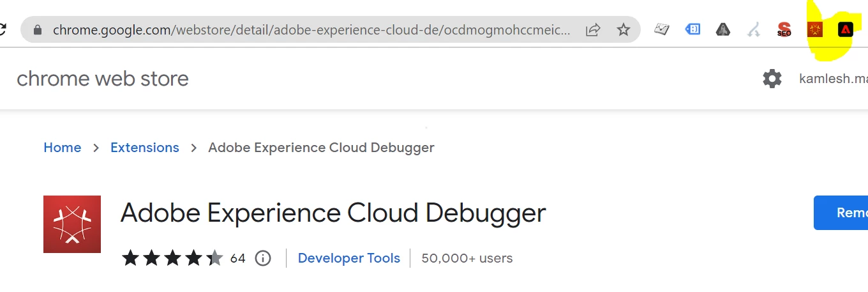This screenshot has height=292, width=868.
Task: Open Extensions breadcrumb link
Action: point(145,148)
